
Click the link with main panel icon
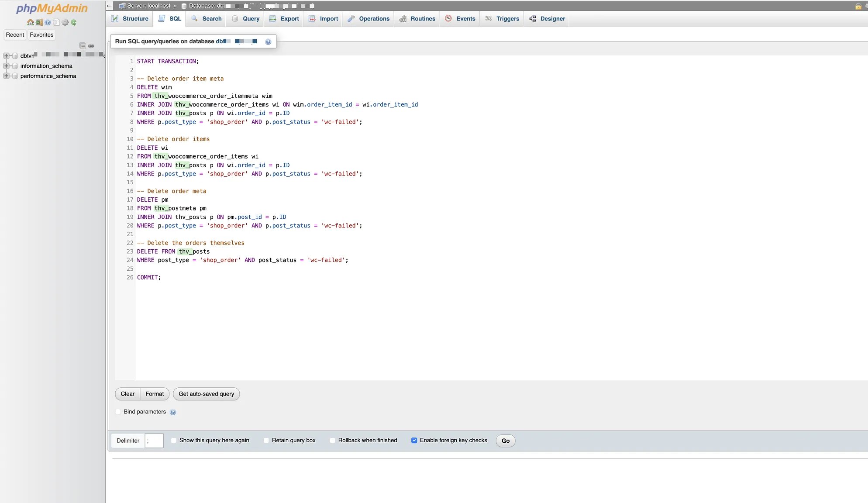pos(91,45)
